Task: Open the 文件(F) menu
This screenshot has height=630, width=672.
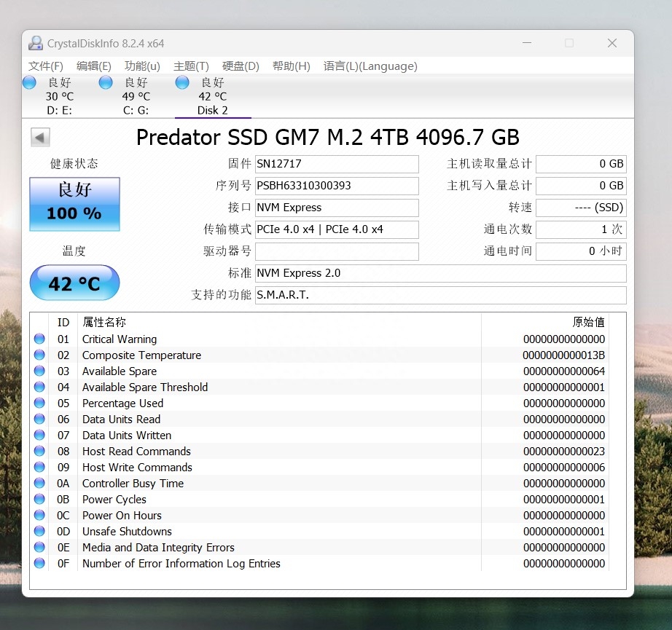Action: (x=45, y=66)
